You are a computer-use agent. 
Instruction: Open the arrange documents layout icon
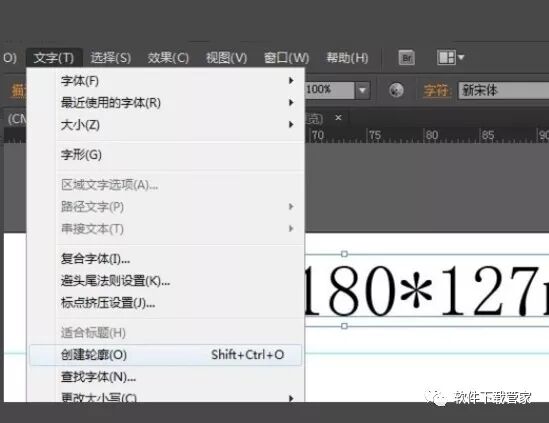(446, 57)
